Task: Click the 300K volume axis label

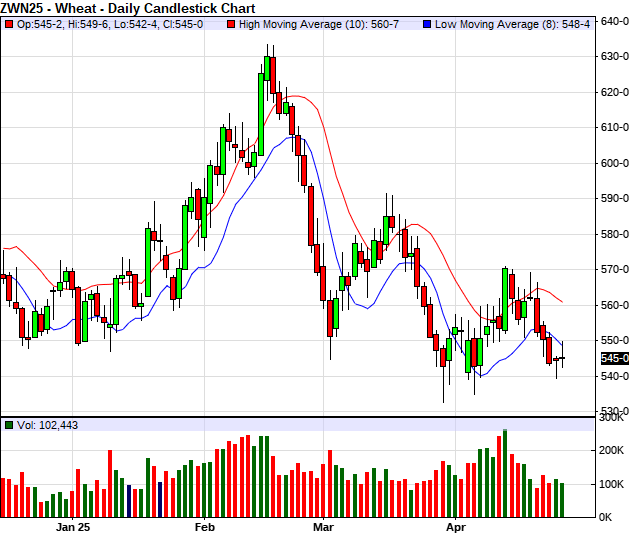Action: [x=612, y=418]
